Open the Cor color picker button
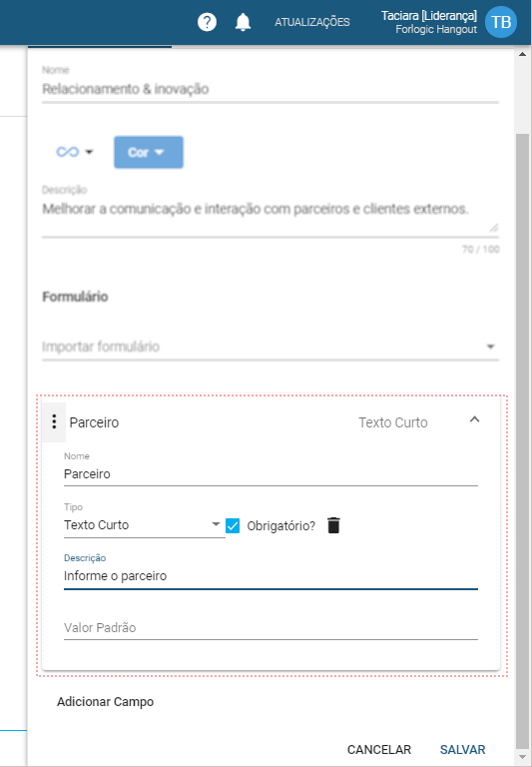The height and width of the screenshot is (767, 532). coord(149,152)
